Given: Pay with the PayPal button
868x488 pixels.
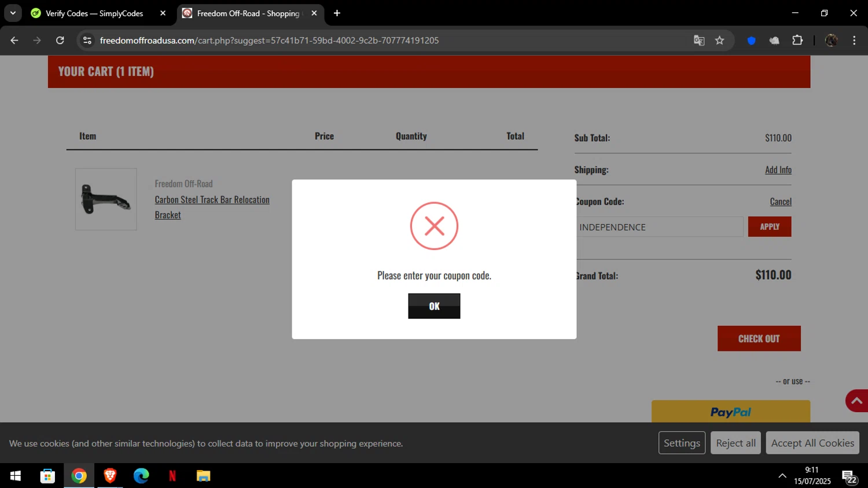Looking at the screenshot, I should [x=731, y=412].
